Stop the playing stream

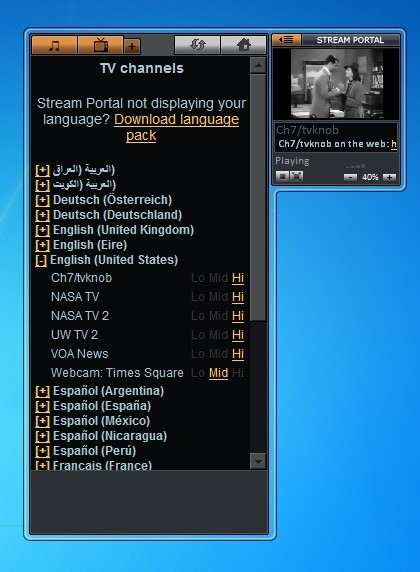coord(282,177)
